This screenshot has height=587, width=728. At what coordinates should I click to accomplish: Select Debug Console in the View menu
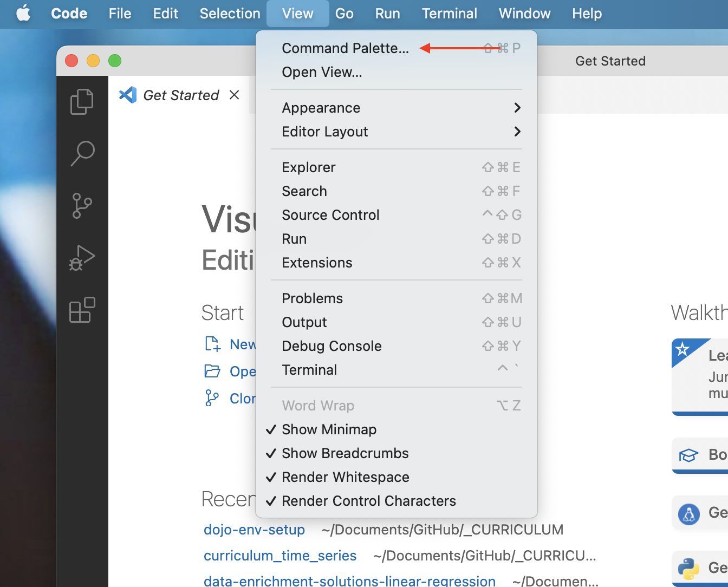tap(396, 346)
